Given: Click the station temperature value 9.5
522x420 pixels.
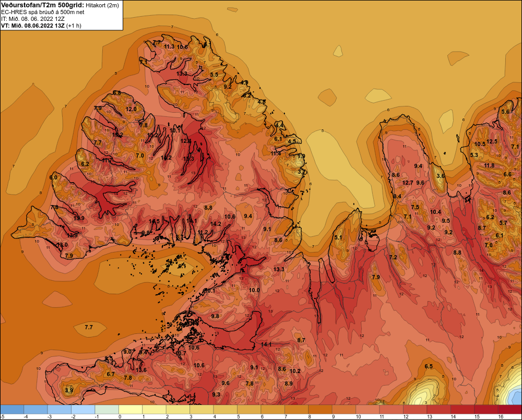Looking at the screenshot, I should [446, 221].
